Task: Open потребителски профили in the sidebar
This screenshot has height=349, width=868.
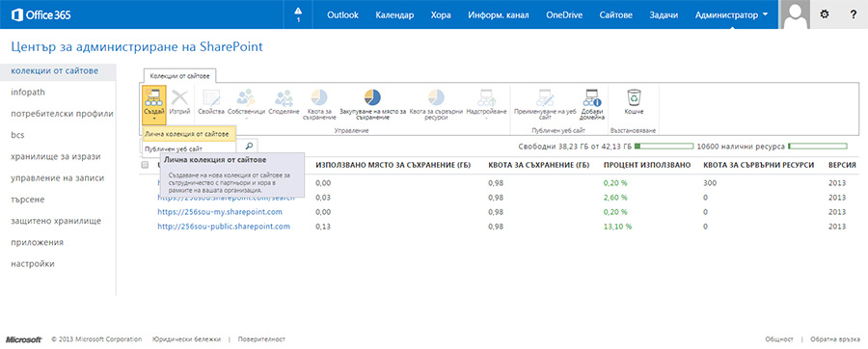Action: [x=62, y=114]
